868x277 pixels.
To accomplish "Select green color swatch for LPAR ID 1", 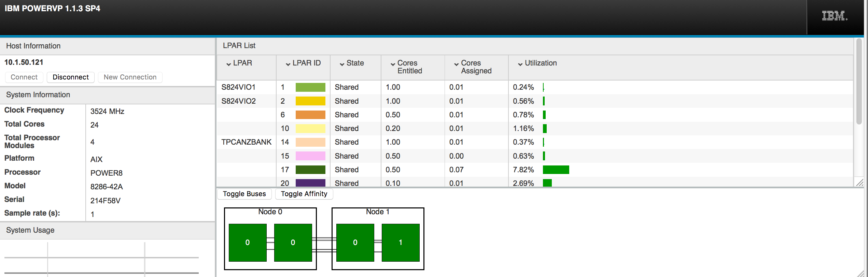I will 310,87.
